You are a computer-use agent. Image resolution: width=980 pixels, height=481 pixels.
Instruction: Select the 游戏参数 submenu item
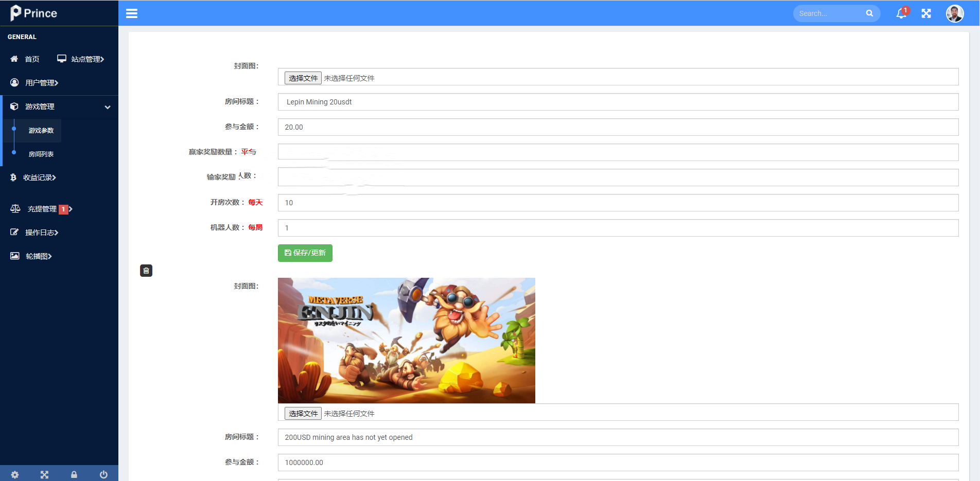pyautogui.click(x=41, y=131)
